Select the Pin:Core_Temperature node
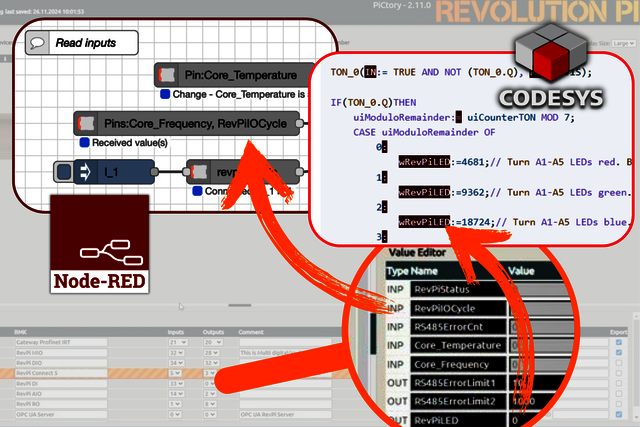640x427 pixels. click(235, 75)
